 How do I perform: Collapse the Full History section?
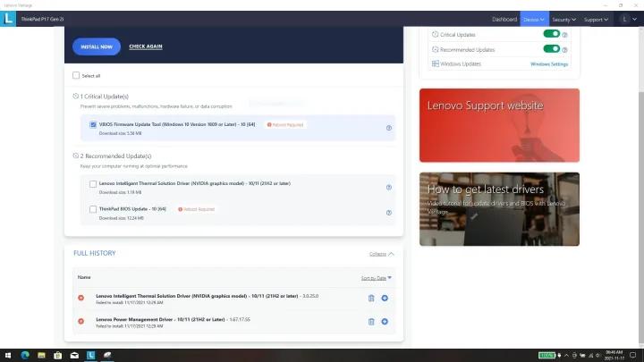click(x=382, y=254)
